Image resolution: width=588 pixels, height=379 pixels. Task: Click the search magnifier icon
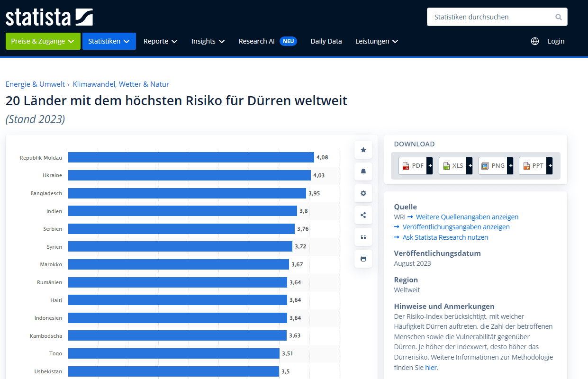(559, 17)
